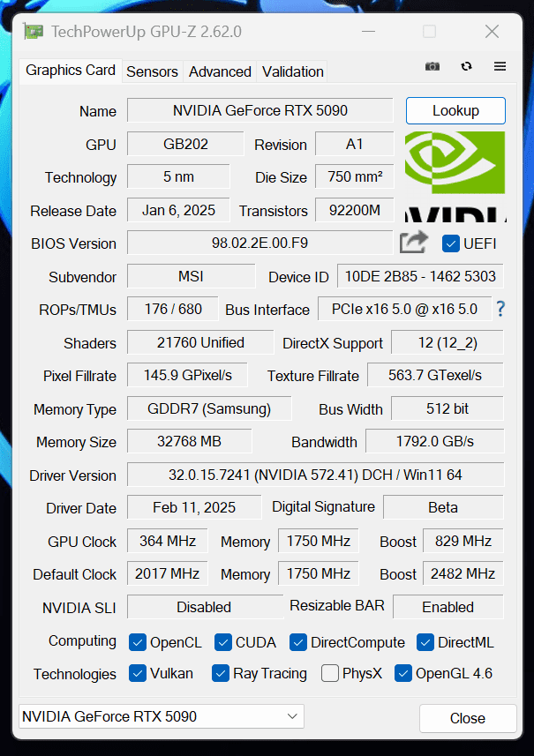Click the Die Size field 750 mm²
Screen dimensions: 534x756
[x=355, y=176]
